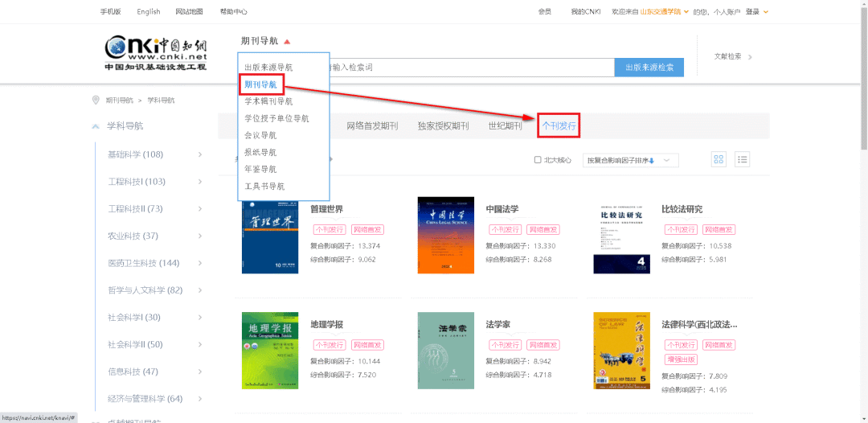
Task: Expand 工程科技II (73) category
Action: click(200, 209)
